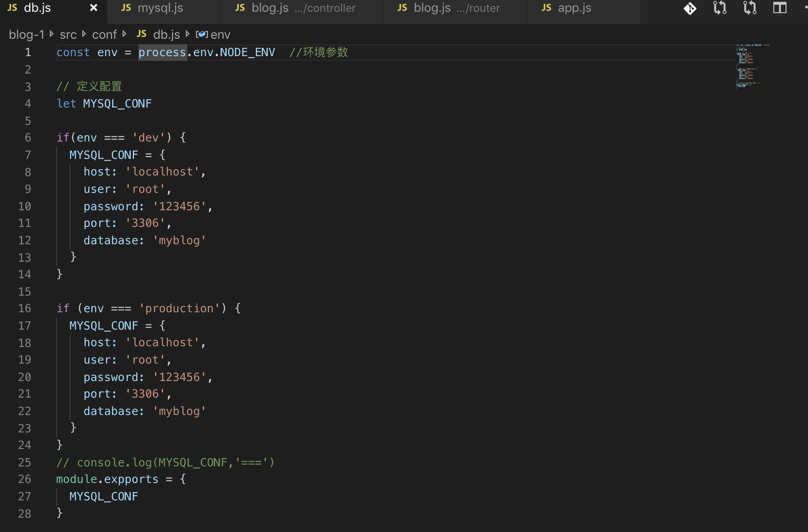
Task: Click the variable symbol icon before env
Action: click(202, 35)
